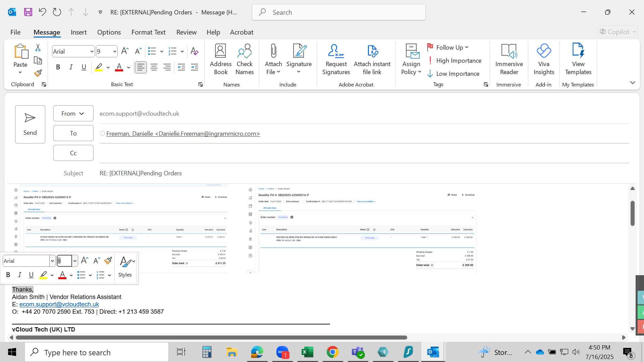The height and width of the screenshot is (362, 644).
Task: Click Format Painter in mini toolbar
Action: click(108, 261)
